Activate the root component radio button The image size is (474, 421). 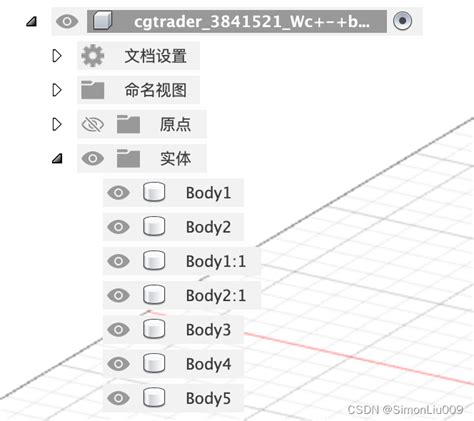(402, 21)
